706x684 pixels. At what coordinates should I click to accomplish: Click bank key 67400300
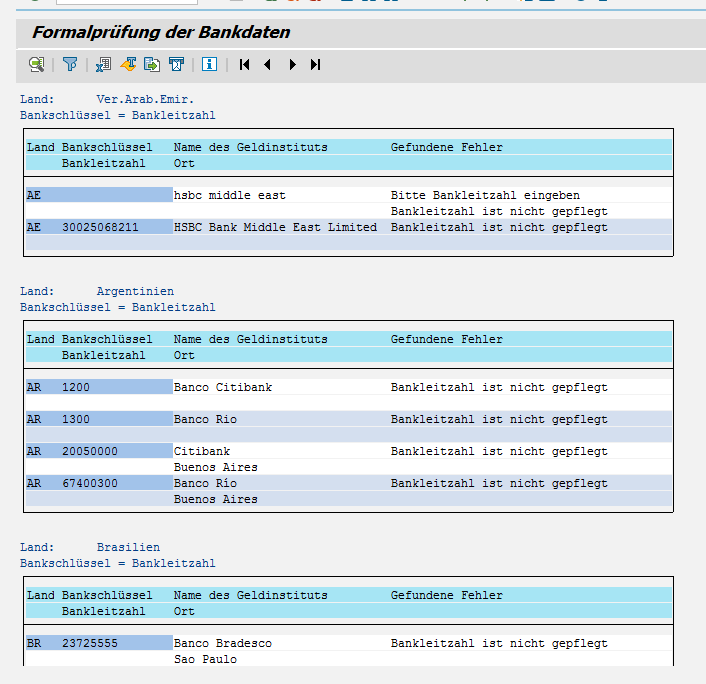(89, 483)
